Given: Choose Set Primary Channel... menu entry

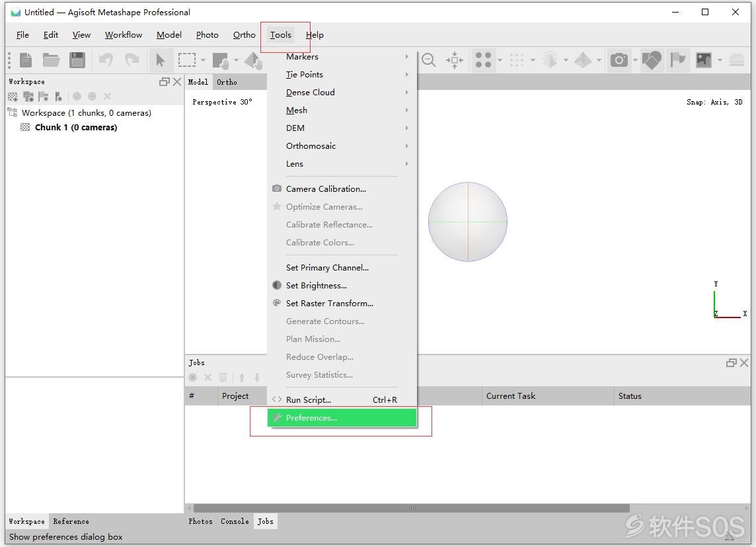Looking at the screenshot, I should 342,268.
